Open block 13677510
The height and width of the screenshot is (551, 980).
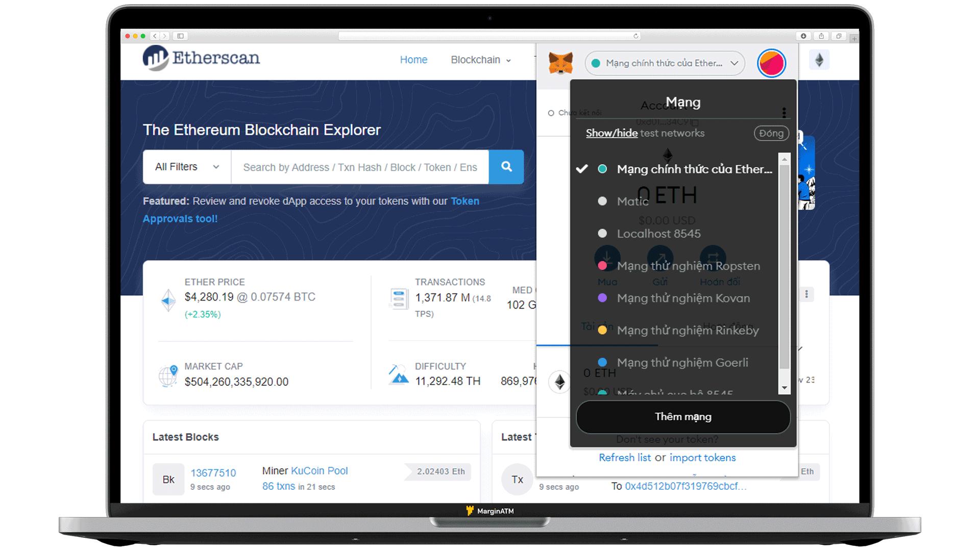coord(213,473)
